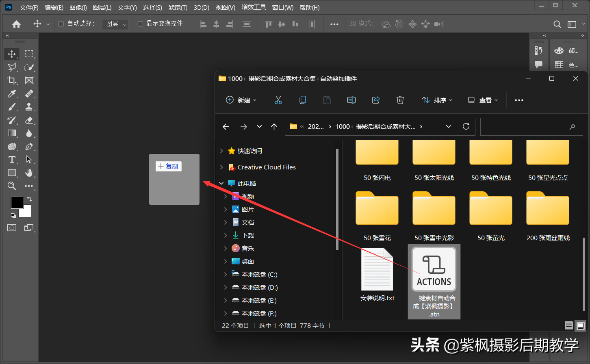Open the 增效工具 menu

coord(254,7)
